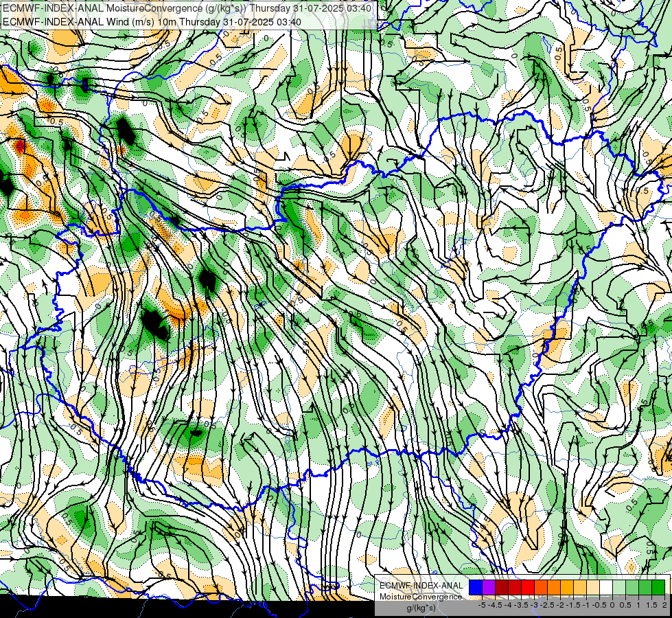Click the blue legend swatch below -5

point(476,587)
